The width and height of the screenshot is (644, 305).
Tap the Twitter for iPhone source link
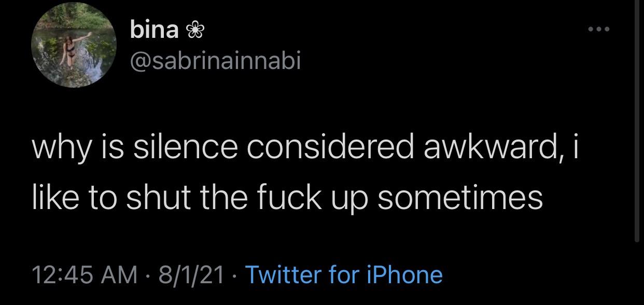click(344, 274)
